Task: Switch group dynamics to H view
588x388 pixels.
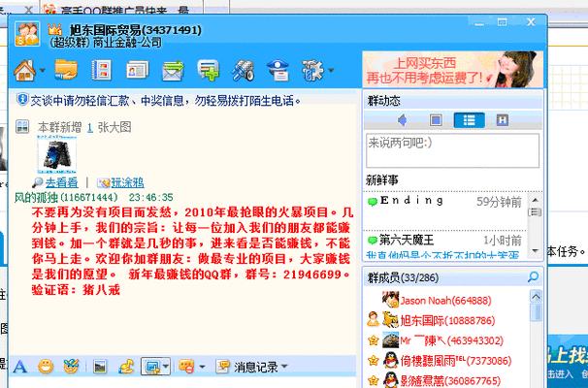Action: pos(502,120)
